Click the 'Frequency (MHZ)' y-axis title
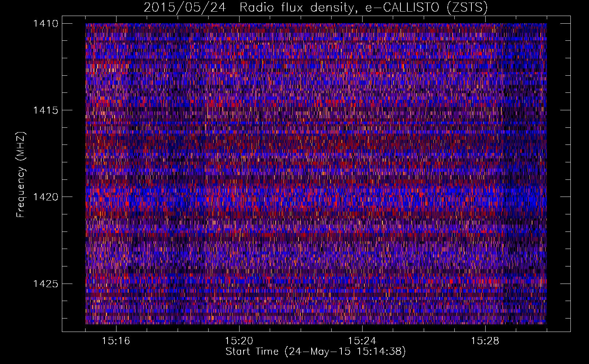Screen dimensions: 589x364 (21, 174)
